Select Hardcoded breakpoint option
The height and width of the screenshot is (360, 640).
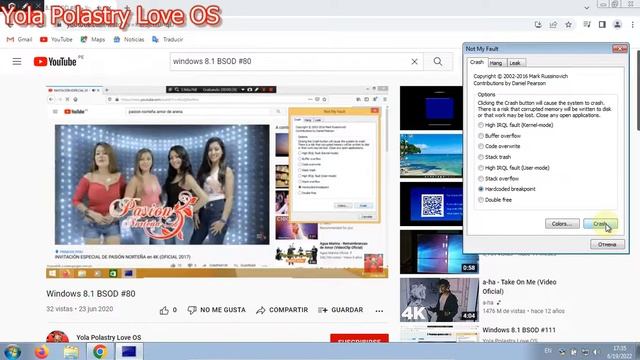click(x=507, y=189)
